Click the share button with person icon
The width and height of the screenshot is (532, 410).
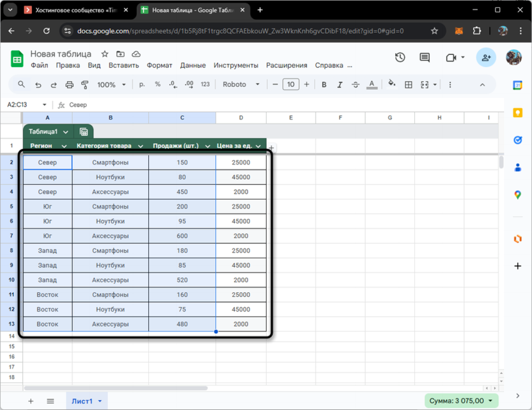tap(486, 58)
